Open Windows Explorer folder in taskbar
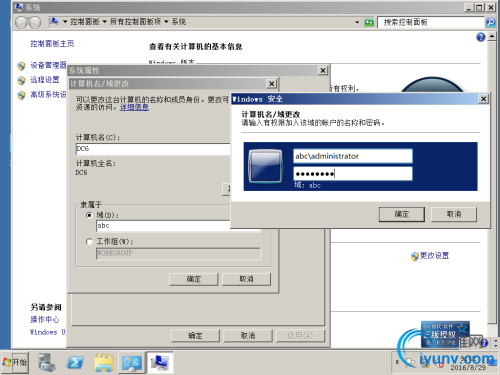 click(104, 363)
